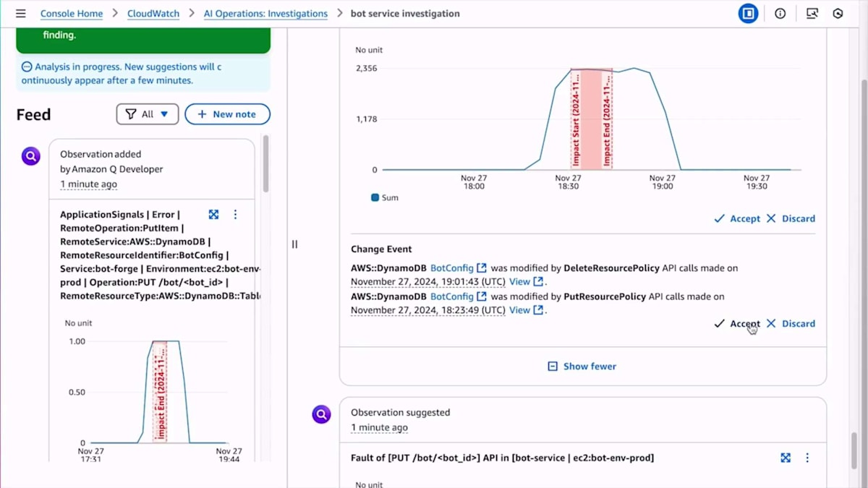Image resolution: width=868 pixels, height=488 pixels.
Task: Collapse suggestions with Show fewer
Action: (582, 367)
